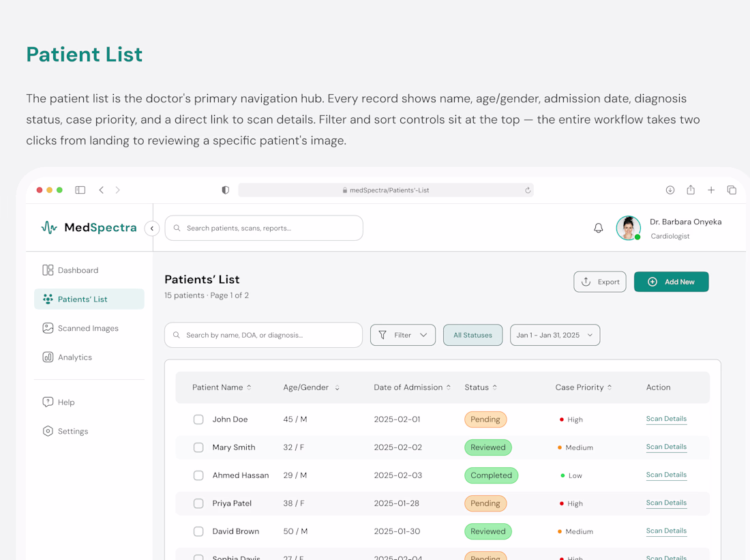Select the checkbox for Mary Smith
The width and height of the screenshot is (750, 560).
198,447
